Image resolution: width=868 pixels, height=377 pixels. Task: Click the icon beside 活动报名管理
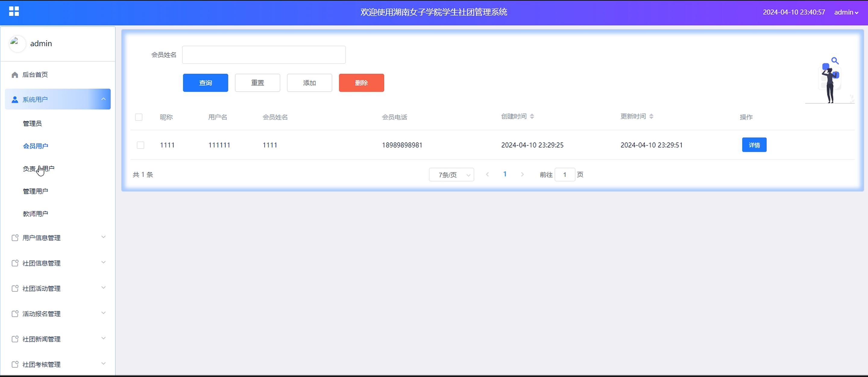15,314
